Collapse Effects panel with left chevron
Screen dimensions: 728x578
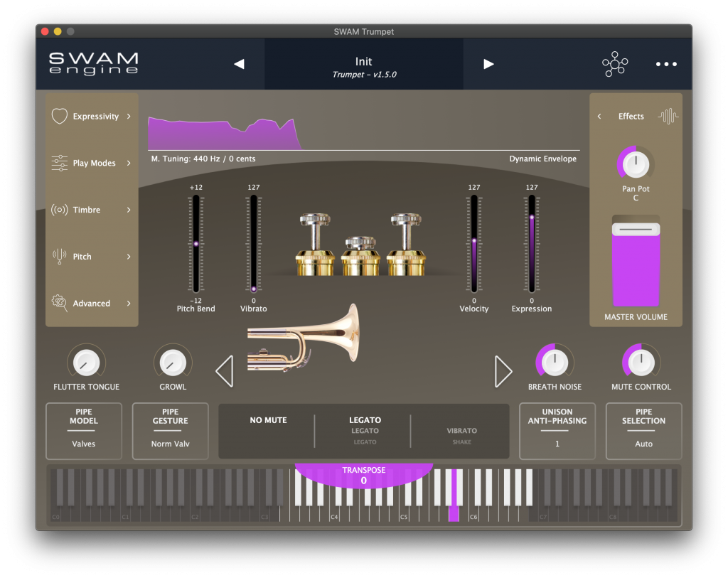click(x=599, y=116)
